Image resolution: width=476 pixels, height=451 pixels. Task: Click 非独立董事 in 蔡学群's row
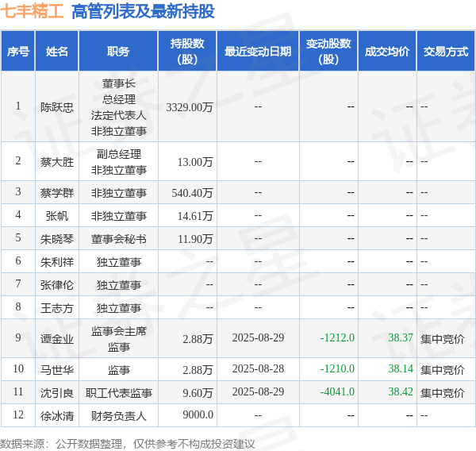coord(119,193)
